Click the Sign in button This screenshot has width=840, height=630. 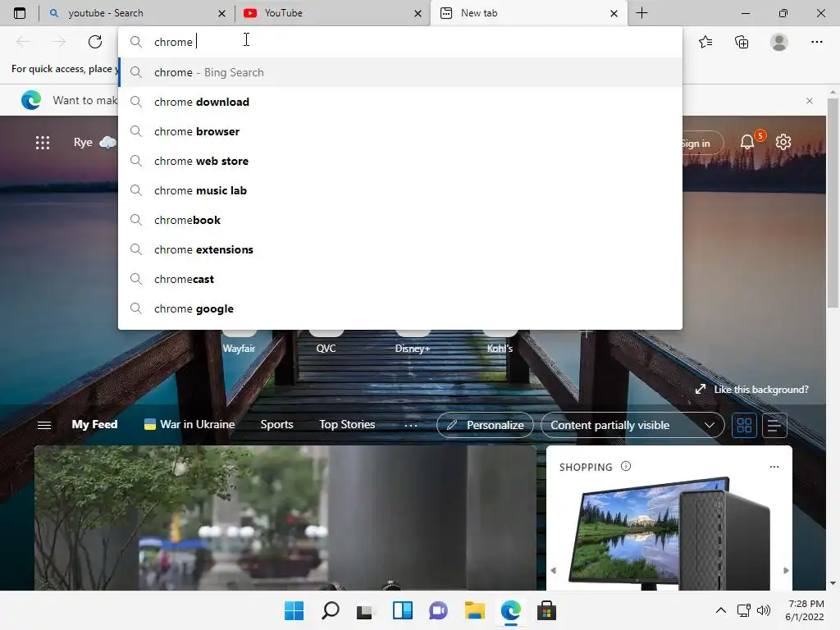tap(702, 143)
